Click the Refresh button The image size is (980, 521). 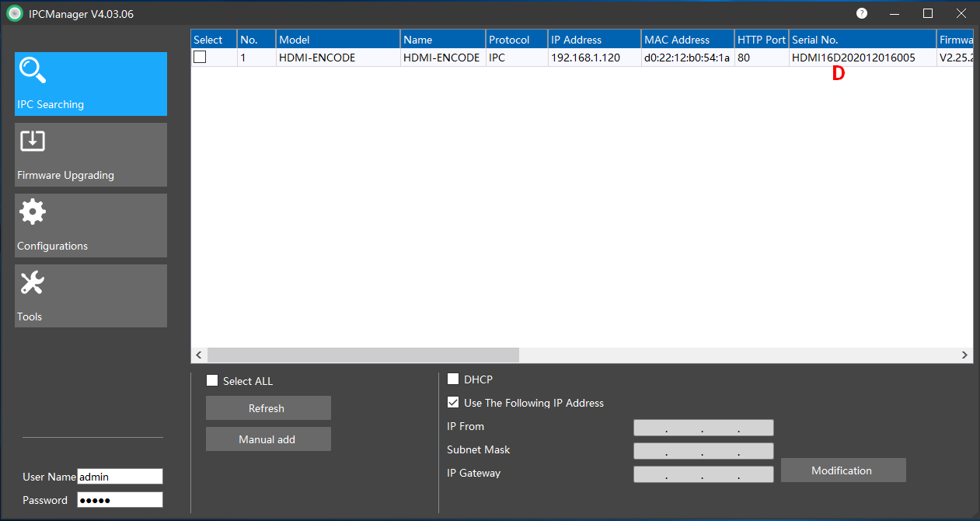[x=268, y=408]
